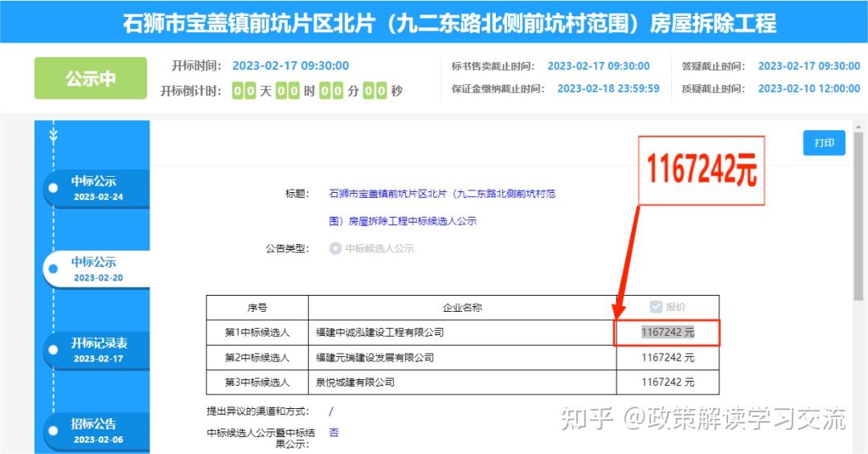Image resolution: width=868 pixels, height=454 pixels.
Task: Click the 1167242 元 price for 泉悦城建有限公司
Action: point(668,382)
